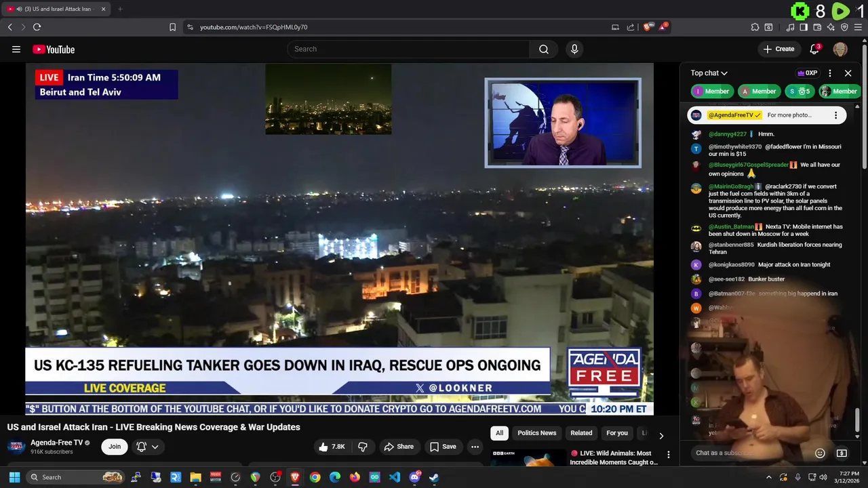Open @konigkaos8090 'Major attack on Iran tonight' message
Screen dimensions: 868x488
click(766, 265)
